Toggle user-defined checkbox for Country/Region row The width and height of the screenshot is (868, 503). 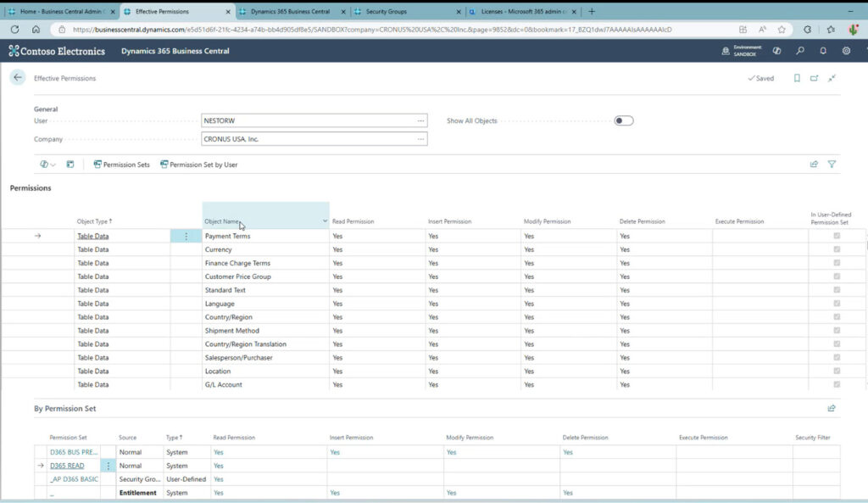point(837,317)
